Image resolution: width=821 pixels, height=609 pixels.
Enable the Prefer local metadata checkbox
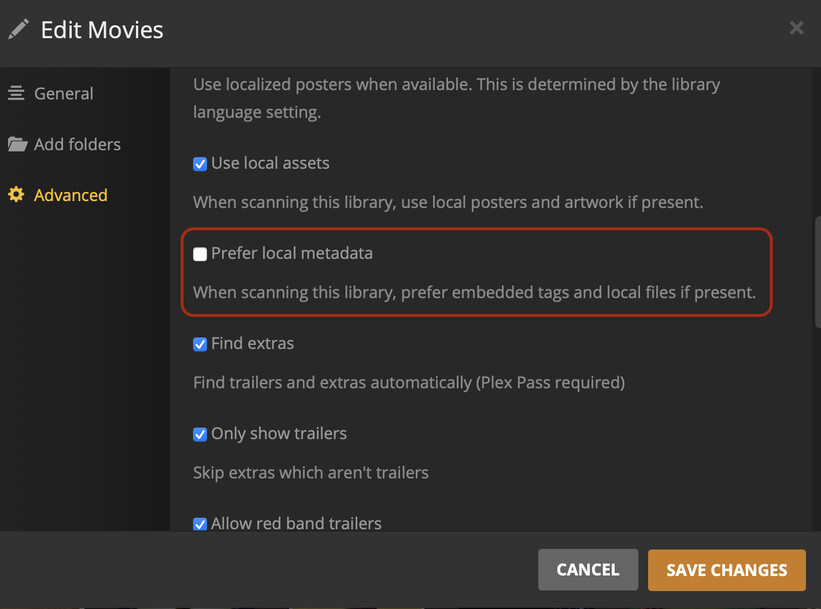point(200,254)
